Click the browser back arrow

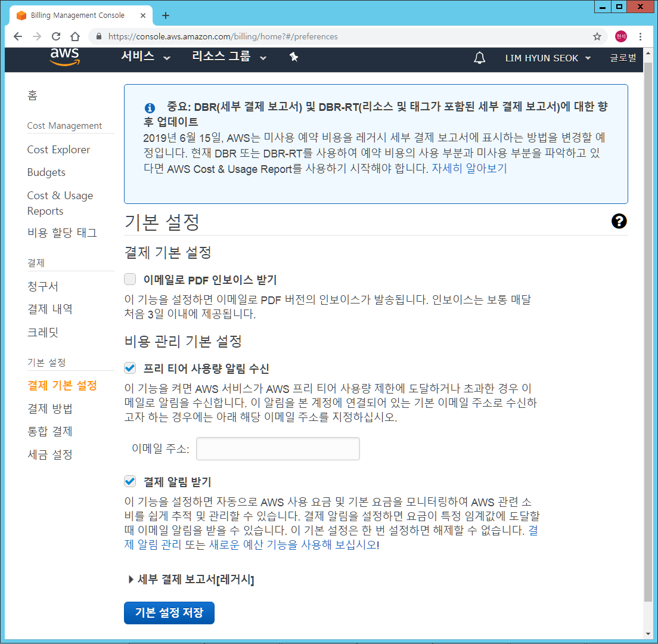pyautogui.click(x=18, y=36)
